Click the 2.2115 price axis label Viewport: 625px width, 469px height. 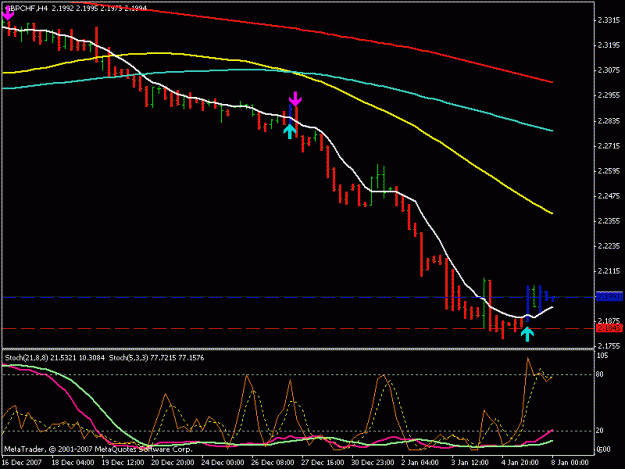609,271
